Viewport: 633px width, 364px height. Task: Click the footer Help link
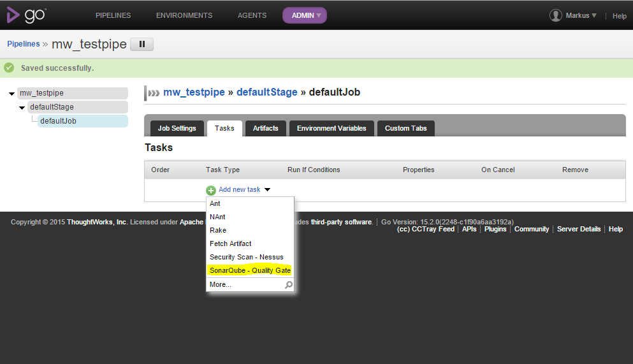tap(616, 229)
